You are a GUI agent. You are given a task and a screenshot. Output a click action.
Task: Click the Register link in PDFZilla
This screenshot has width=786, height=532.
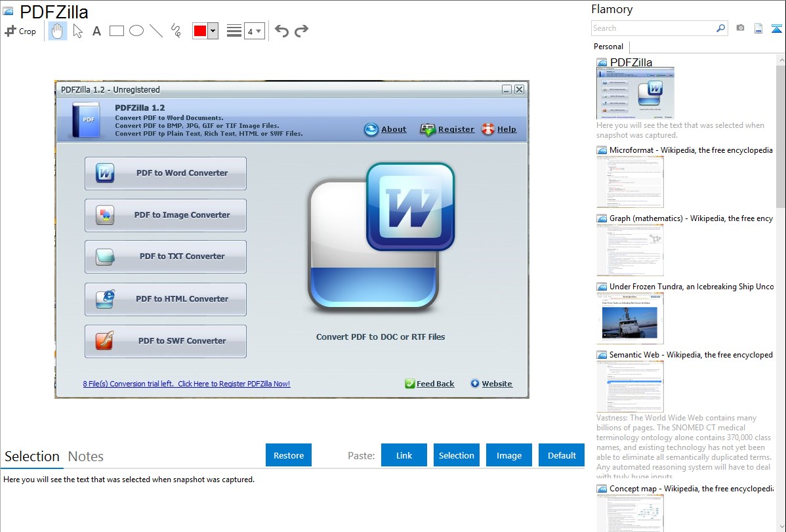(x=456, y=129)
